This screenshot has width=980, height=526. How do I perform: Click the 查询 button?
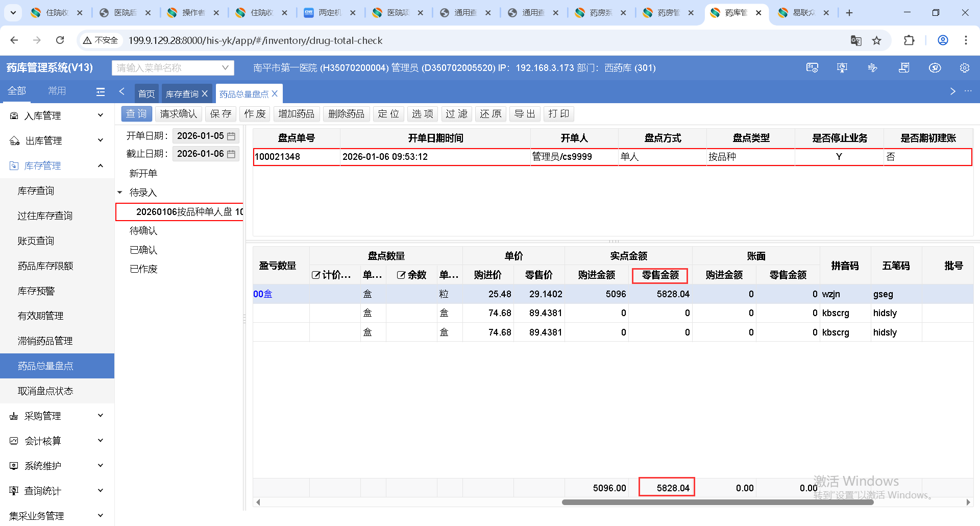[136, 114]
